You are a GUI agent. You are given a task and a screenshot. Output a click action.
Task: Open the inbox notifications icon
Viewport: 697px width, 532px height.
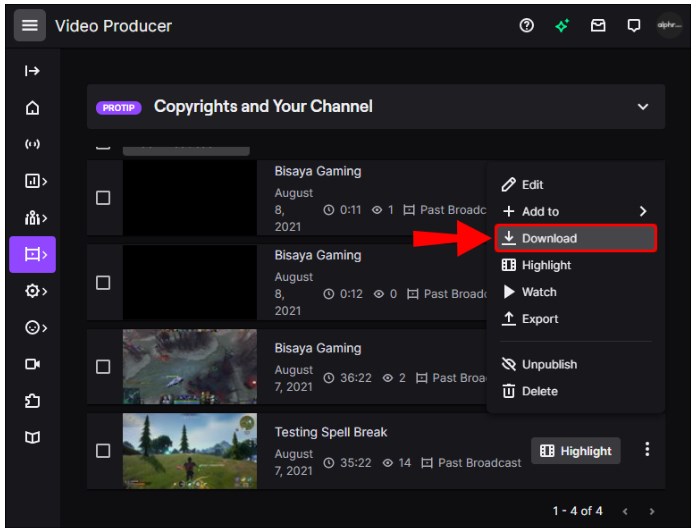pyautogui.click(x=598, y=25)
